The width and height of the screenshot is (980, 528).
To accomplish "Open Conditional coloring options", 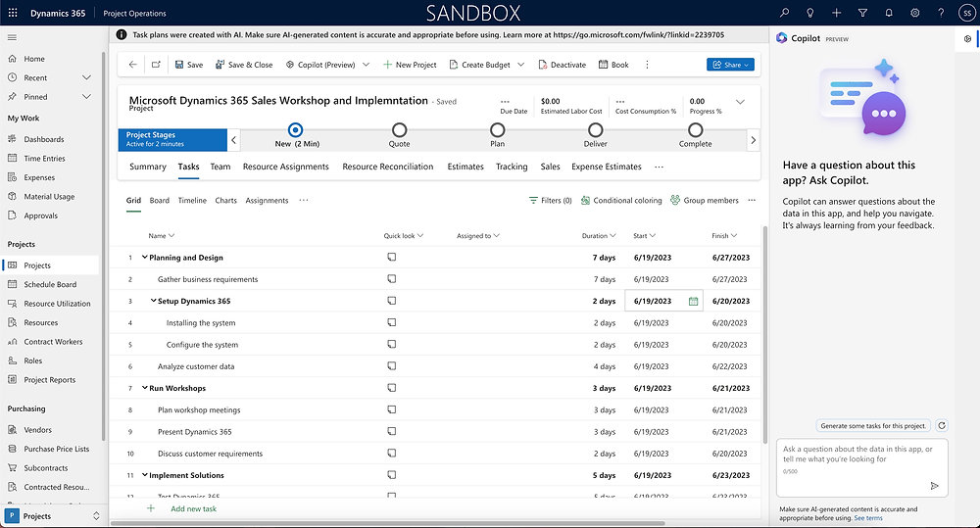I will coord(621,201).
